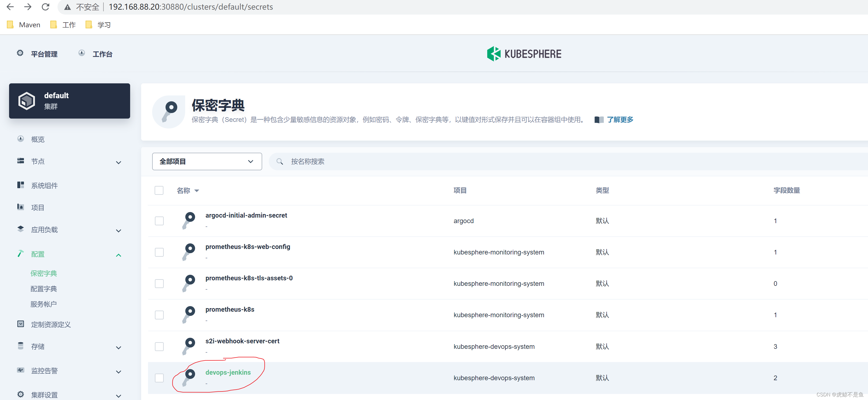868x400 pixels.
Task: Select the 监控告警 (Monitoring) sidebar icon
Action: [21, 370]
